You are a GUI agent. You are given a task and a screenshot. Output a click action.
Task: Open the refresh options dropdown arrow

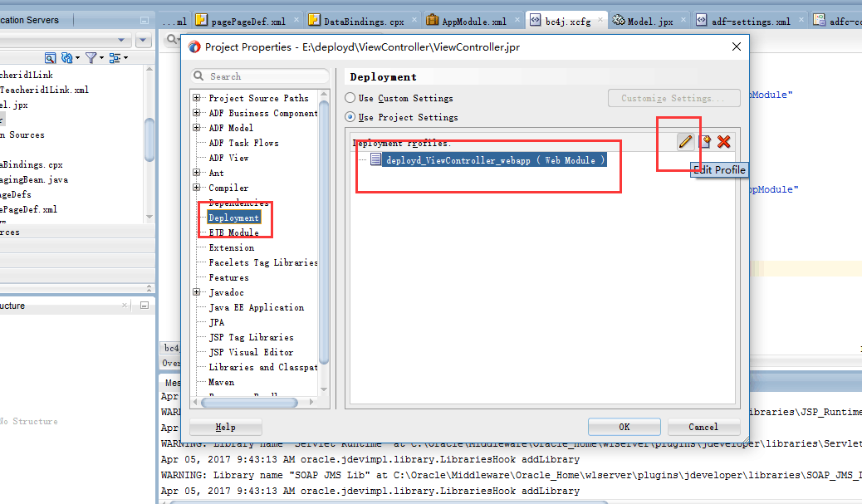coord(77,58)
